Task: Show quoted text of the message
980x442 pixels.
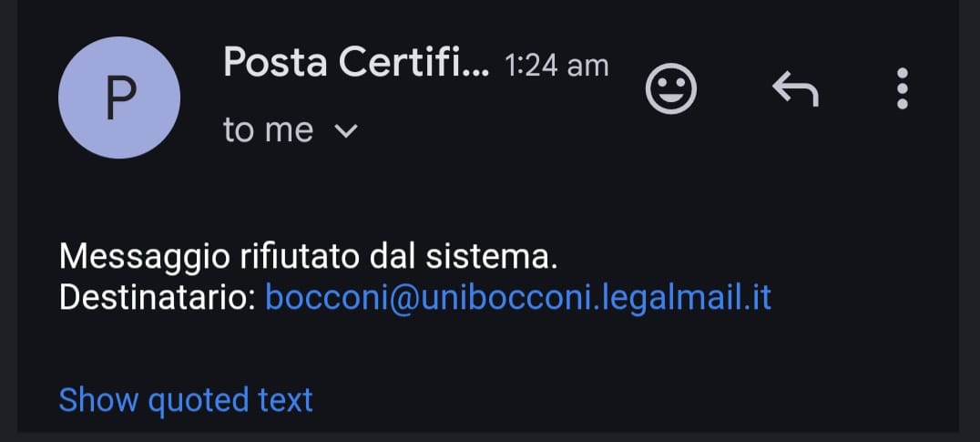Action: 186,400
